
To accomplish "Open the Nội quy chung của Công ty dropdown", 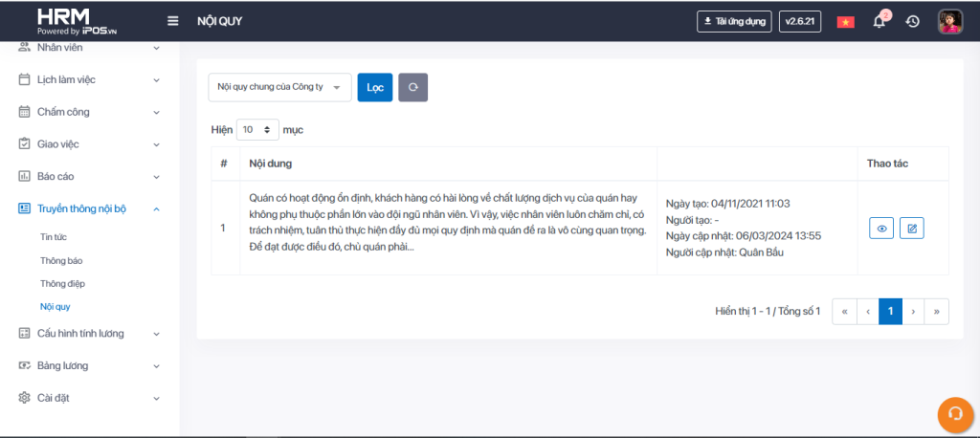I will (279, 87).
